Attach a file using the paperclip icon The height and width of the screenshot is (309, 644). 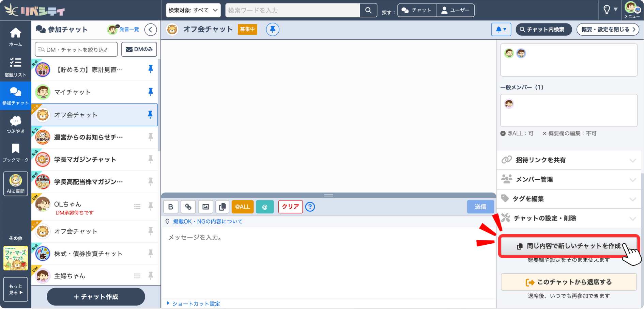[188, 207]
